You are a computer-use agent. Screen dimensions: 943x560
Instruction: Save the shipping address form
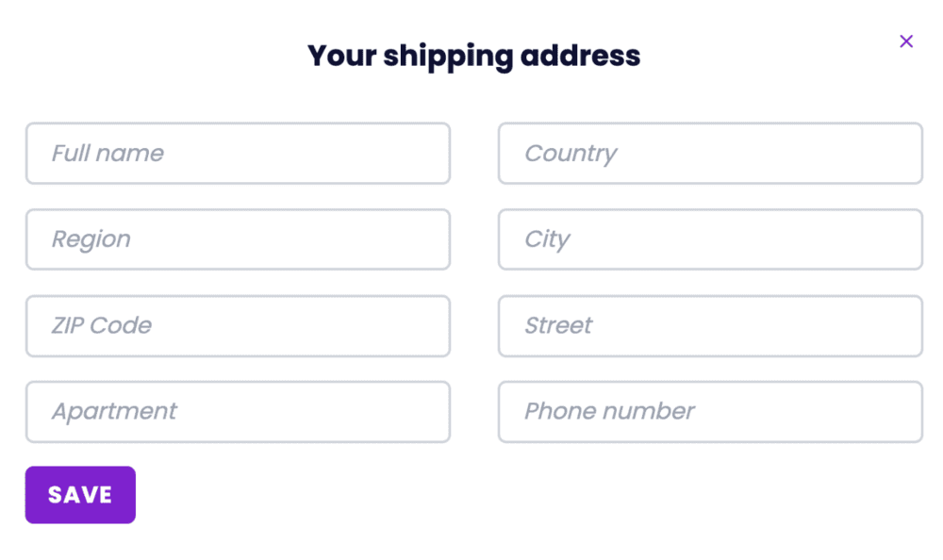pos(80,495)
